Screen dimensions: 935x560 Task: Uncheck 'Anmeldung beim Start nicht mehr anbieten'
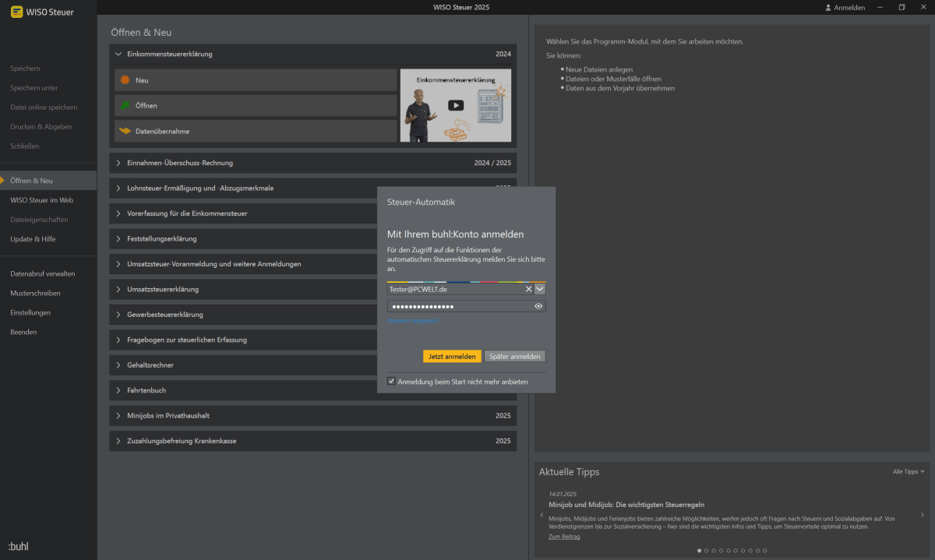click(391, 382)
